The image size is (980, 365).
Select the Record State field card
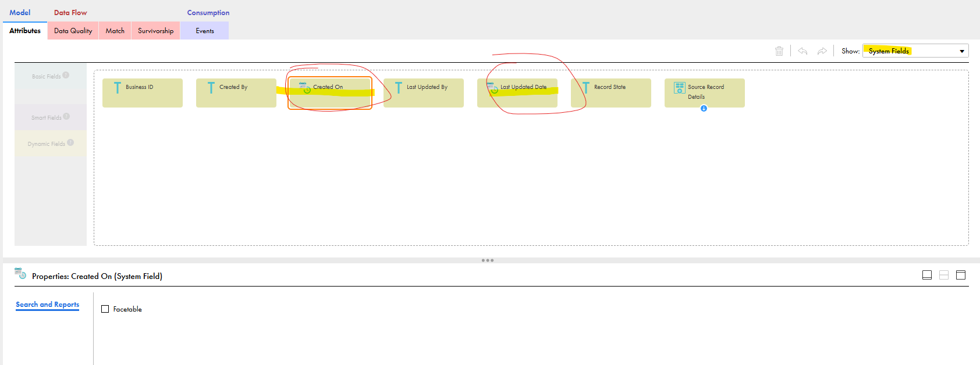611,93
